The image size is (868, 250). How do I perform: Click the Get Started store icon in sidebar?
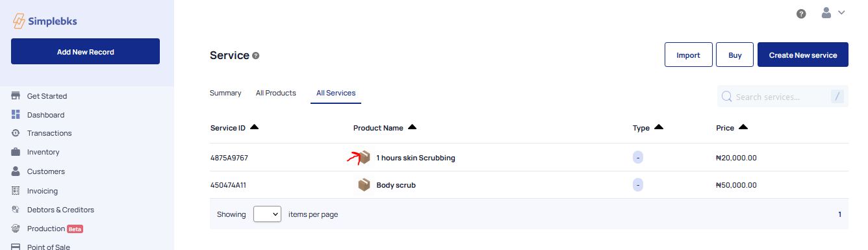point(16,96)
